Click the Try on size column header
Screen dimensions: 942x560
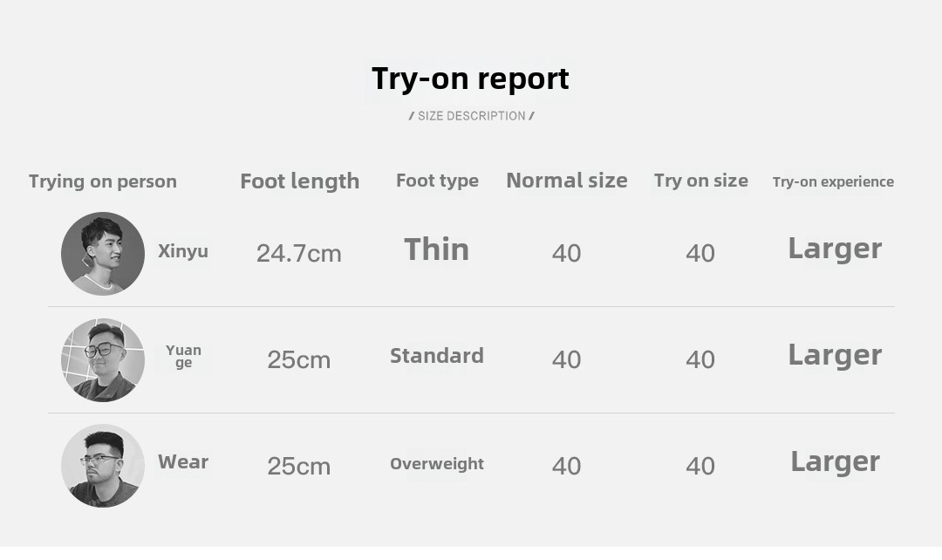701,181
